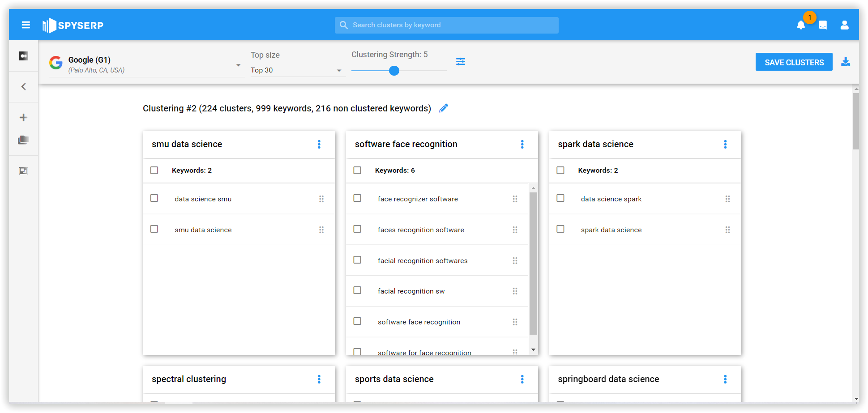Screen dimensions: 868x413
Task: Open the messages book icon in header
Action: click(x=822, y=26)
